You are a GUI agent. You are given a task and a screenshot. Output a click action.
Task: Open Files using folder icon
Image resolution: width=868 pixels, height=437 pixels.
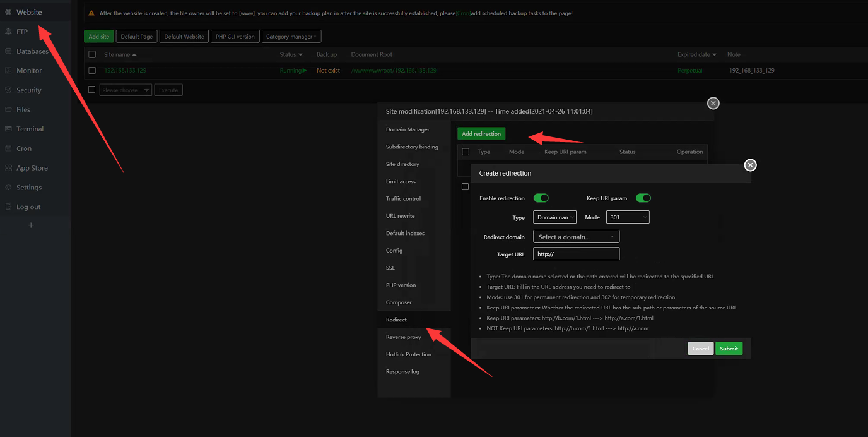coord(8,109)
